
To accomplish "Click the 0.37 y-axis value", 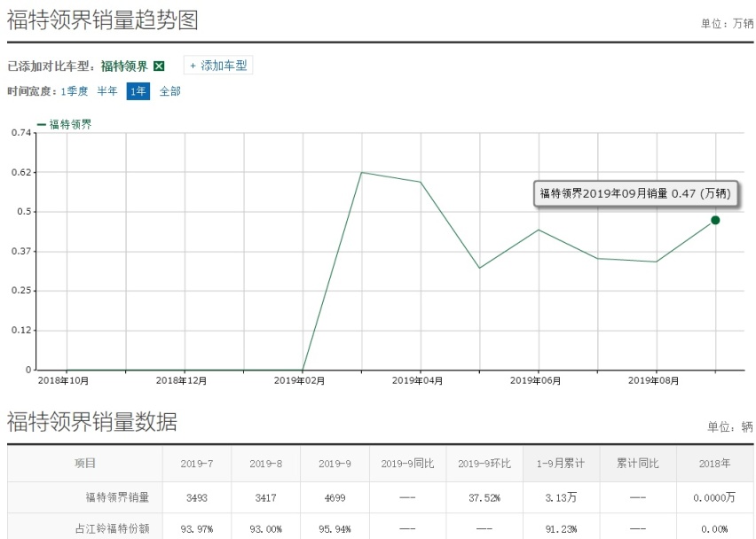I will pyautogui.click(x=21, y=251).
